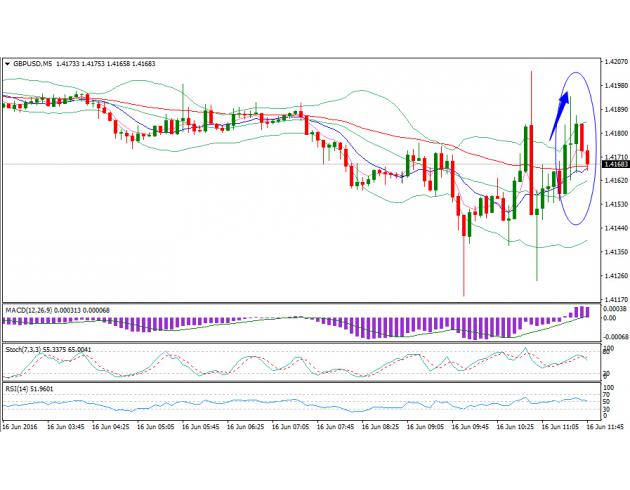The height and width of the screenshot is (490, 630).
Task: Click the 1.42070 price axis label
Action: tap(614, 62)
